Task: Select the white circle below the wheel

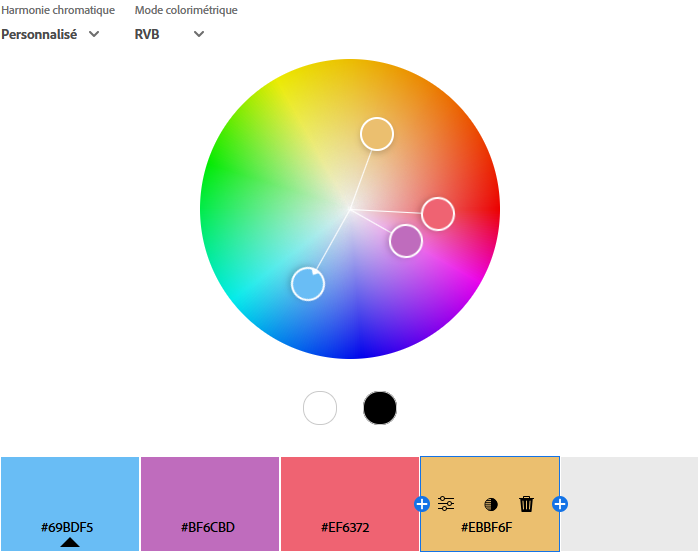Action: 320,408
